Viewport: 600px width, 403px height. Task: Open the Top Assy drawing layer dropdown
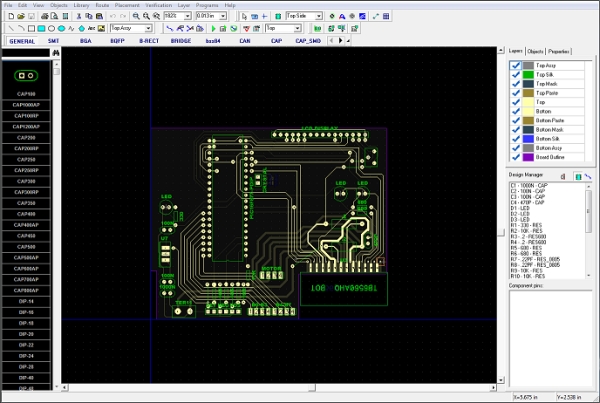tap(148, 28)
